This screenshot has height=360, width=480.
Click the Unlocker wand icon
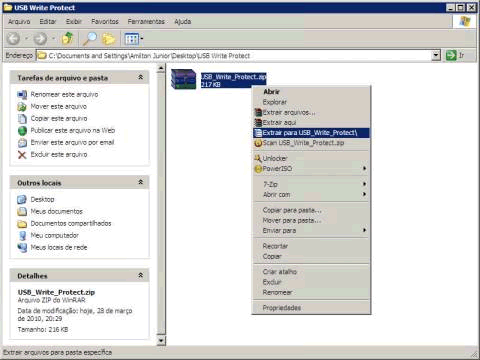point(258,158)
